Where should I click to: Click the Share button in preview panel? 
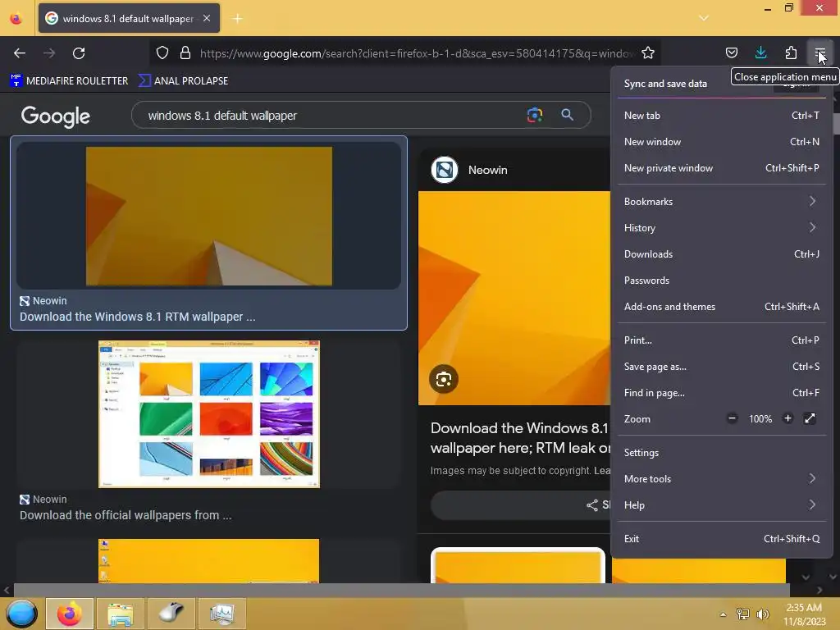tap(521, 504)
